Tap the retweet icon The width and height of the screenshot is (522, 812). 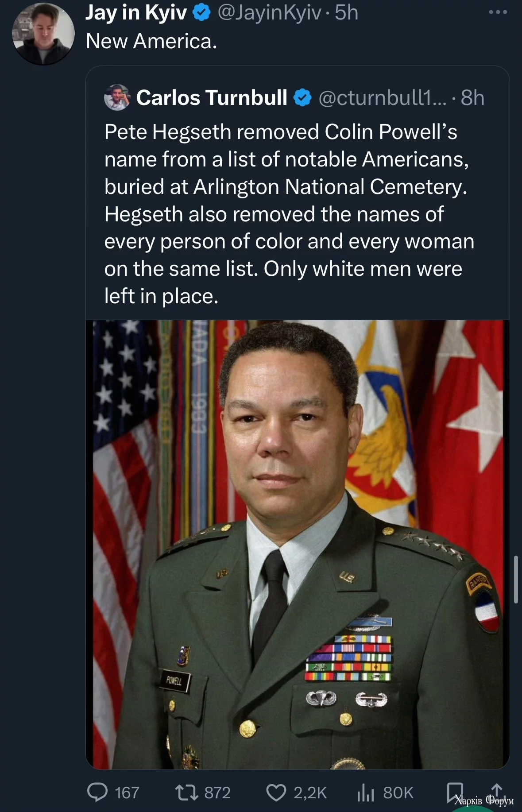pyautogui.click(x=186, y=792)
